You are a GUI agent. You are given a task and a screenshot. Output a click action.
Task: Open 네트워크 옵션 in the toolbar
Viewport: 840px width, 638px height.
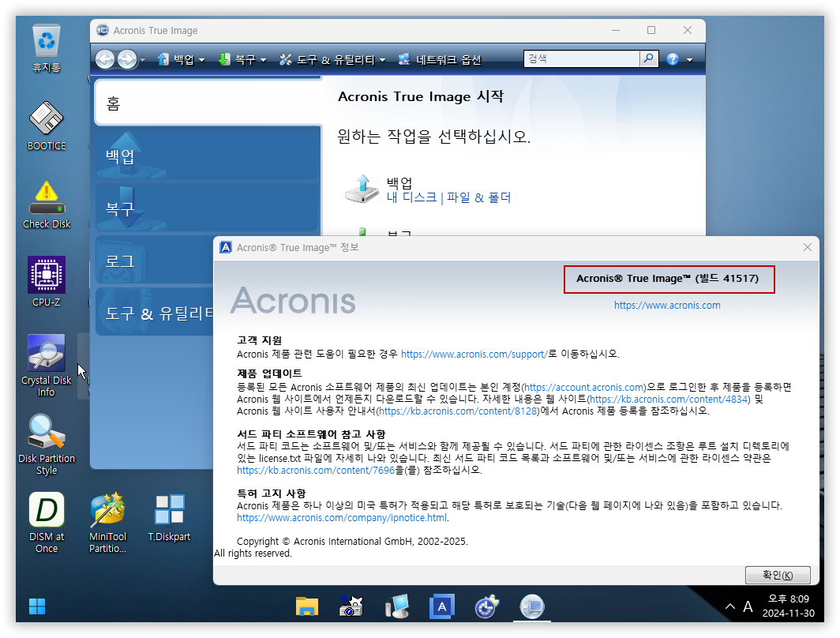440,59
